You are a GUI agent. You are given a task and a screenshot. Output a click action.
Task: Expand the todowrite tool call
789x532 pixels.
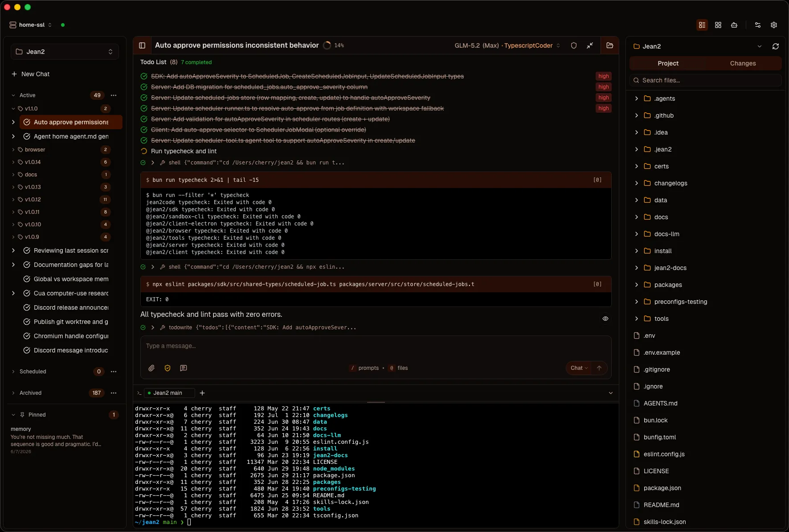click(153, 327)
